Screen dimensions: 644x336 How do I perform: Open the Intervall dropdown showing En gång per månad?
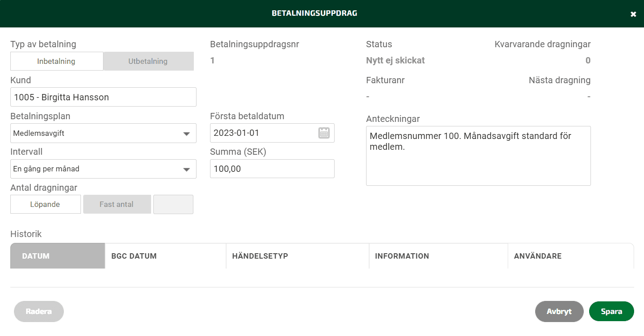pos(103,169)
